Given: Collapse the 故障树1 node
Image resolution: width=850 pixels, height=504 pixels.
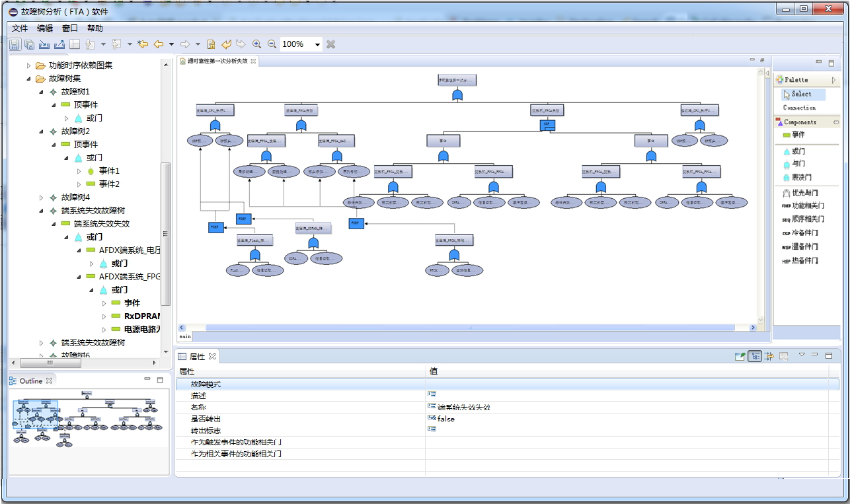Looking at the screenshot, I should (x=41, y=92).
